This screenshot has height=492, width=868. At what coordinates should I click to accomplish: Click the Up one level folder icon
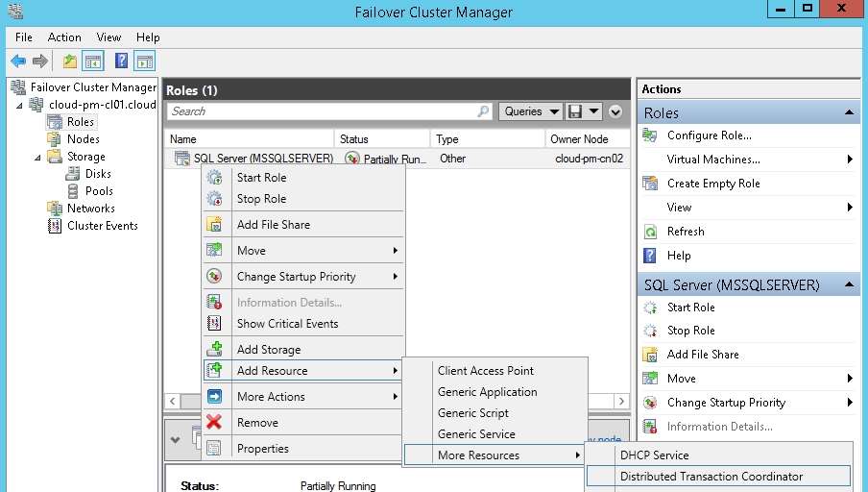click(70, 61)
